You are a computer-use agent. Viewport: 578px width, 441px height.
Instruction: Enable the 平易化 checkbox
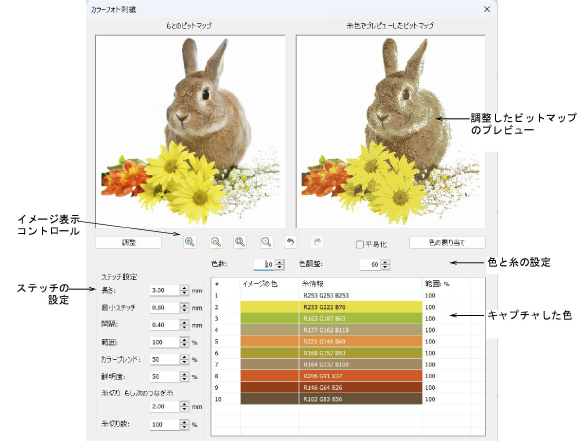point(360,244)
